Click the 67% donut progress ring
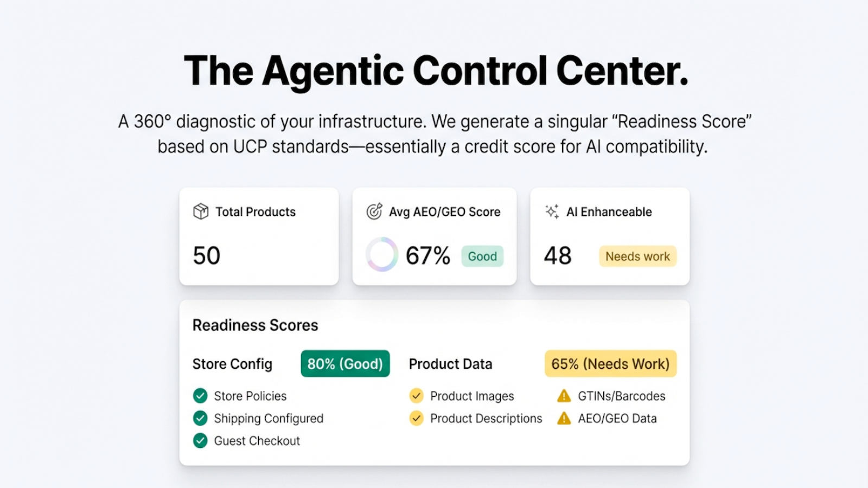 (x=383, y=255)
